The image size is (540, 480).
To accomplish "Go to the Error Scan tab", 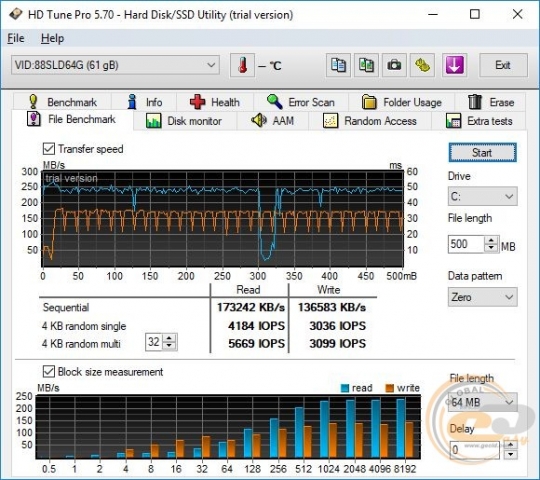I will click(301, 102).
